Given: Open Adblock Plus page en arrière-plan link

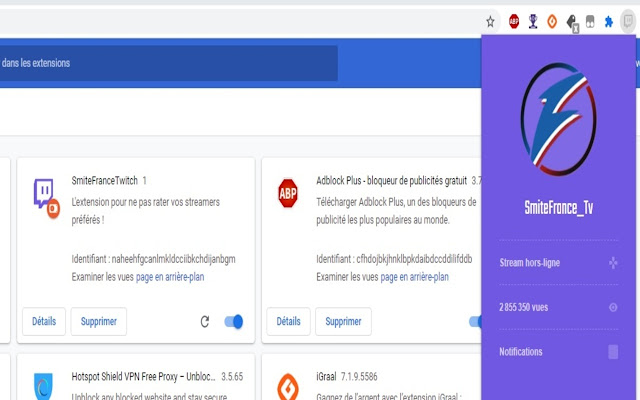Looking at the screenshot, I should coord(414,277).
